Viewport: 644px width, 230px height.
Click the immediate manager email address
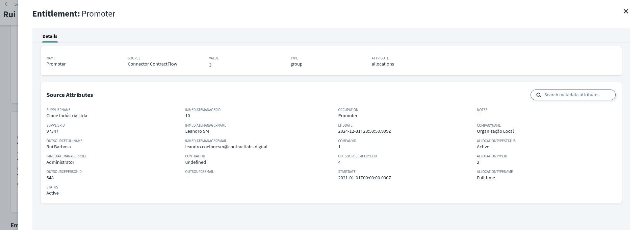coord(226,147)
